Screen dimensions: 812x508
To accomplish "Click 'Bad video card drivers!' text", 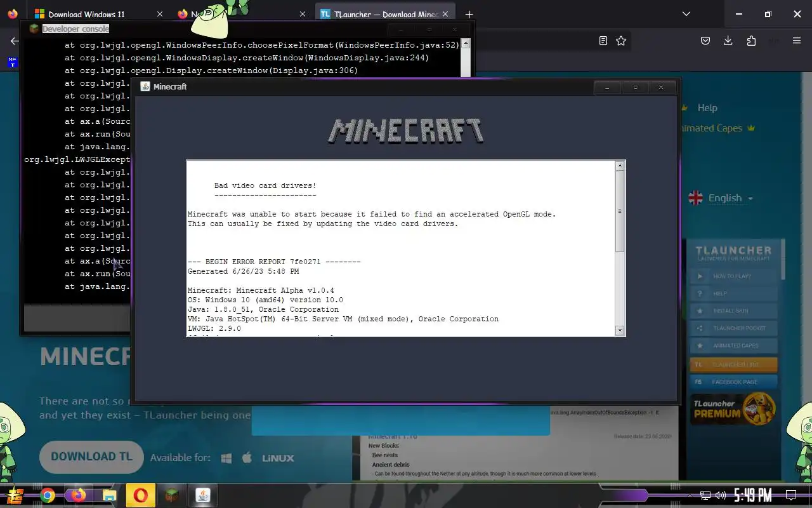I will coord(265,185).
